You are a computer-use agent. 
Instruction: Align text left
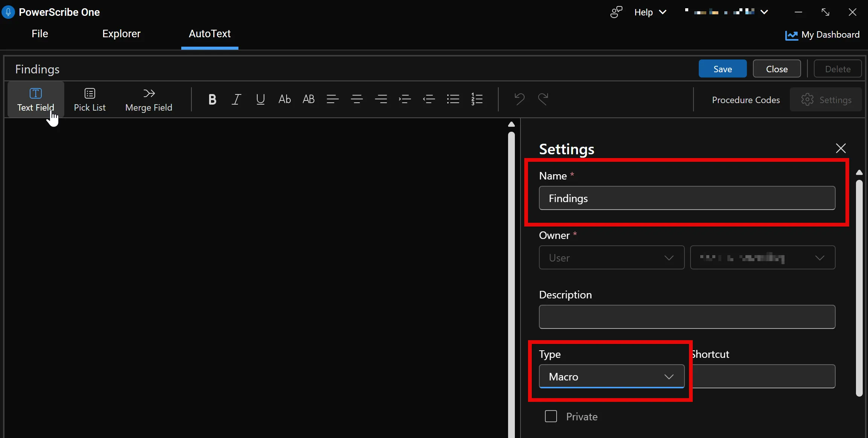tap(332, 99)
